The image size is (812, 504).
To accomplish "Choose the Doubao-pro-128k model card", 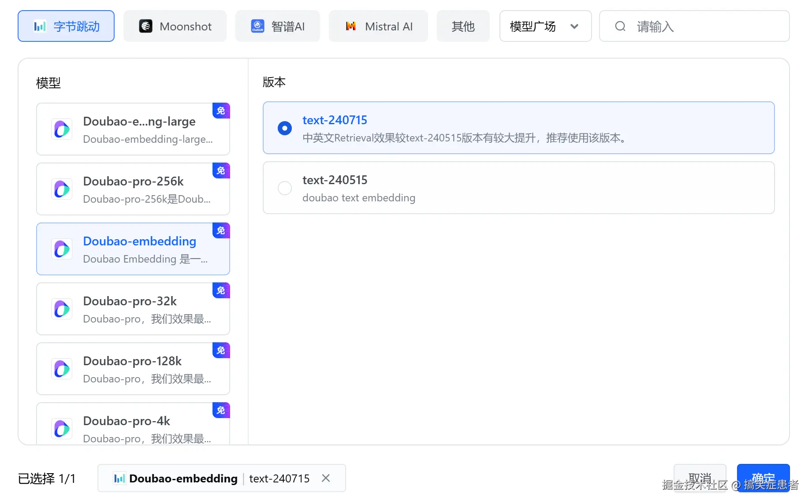I will point(133,369).
